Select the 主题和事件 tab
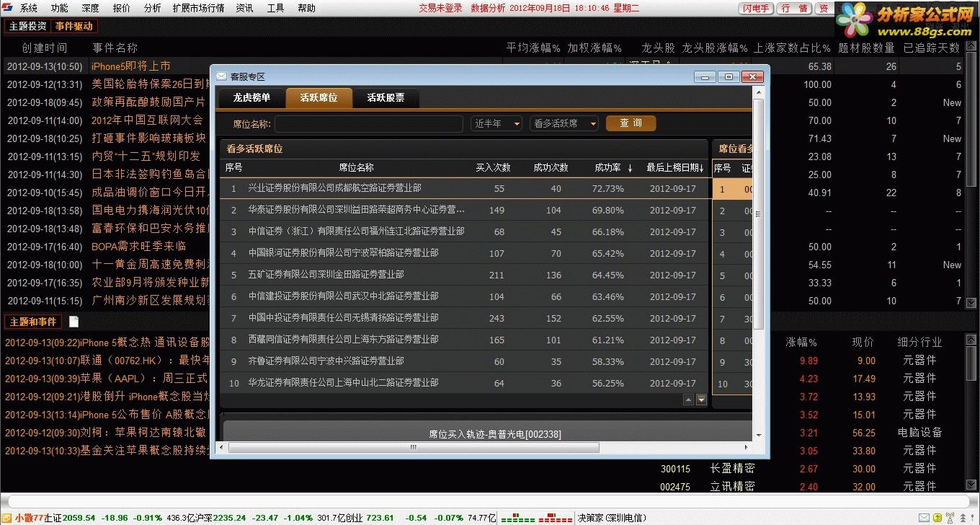980x525 pixels. pos(32,322)
